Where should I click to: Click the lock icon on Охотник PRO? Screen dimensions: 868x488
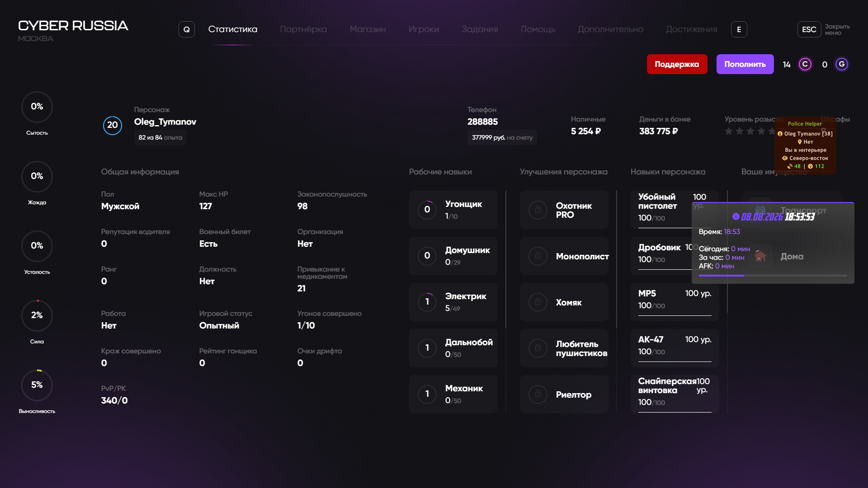click(x=538, y=210)
